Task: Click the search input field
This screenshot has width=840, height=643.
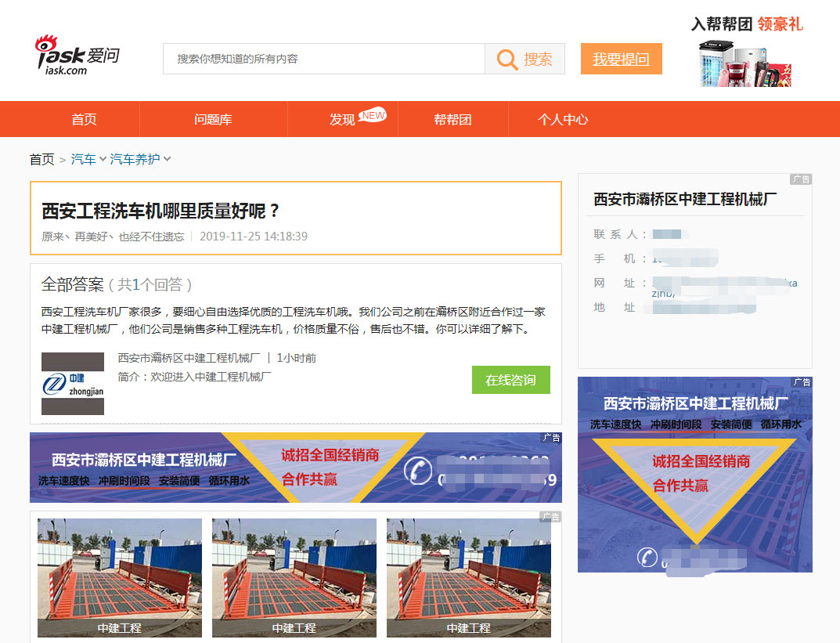Action: (x=324, y=59)
